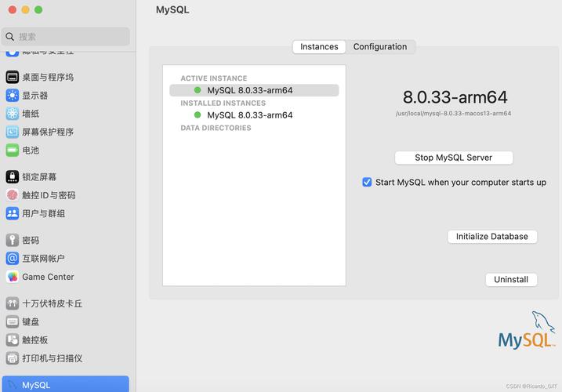Switch to the Configuration tab
562x392 pixels.
(x=380, y=46)
